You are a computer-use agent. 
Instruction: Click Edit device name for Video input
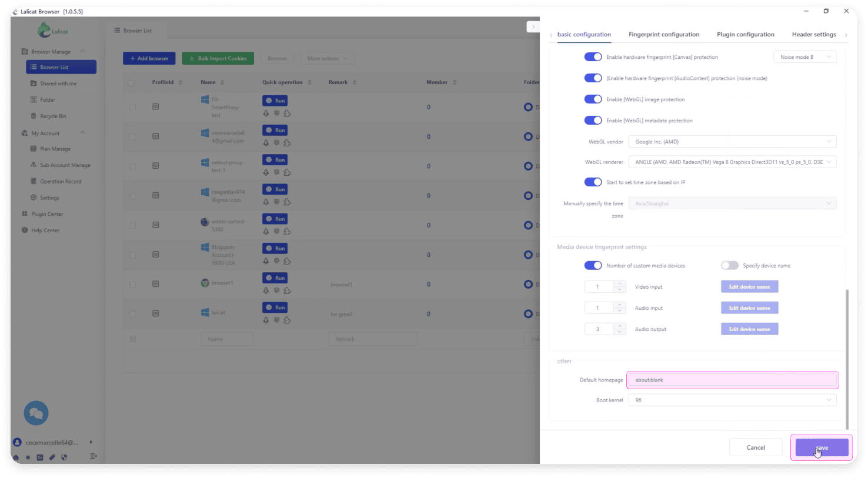[x=749, y=287]
